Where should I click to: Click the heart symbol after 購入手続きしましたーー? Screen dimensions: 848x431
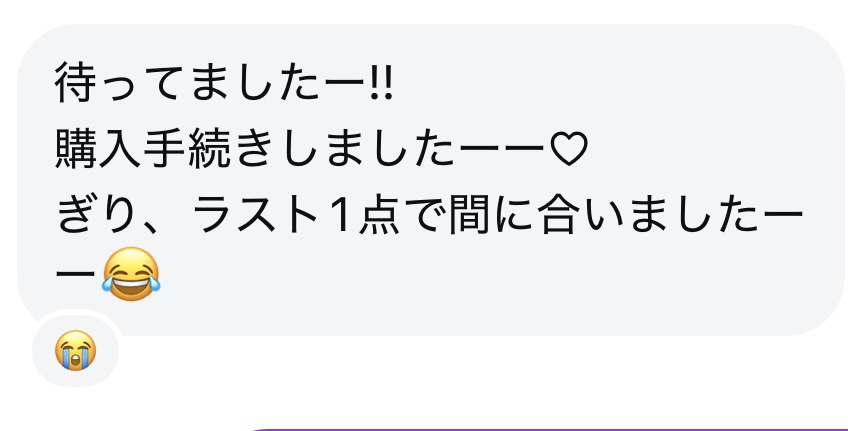(568, 149)
